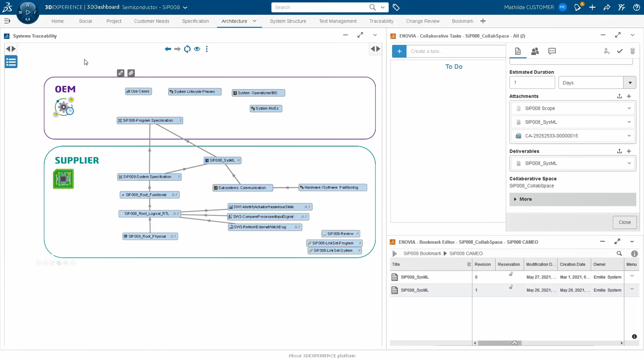Viewport: 644px width, 362px height.
Task: Click the About 3DEXPERIENCE platform link
Action: pos(322,356)
